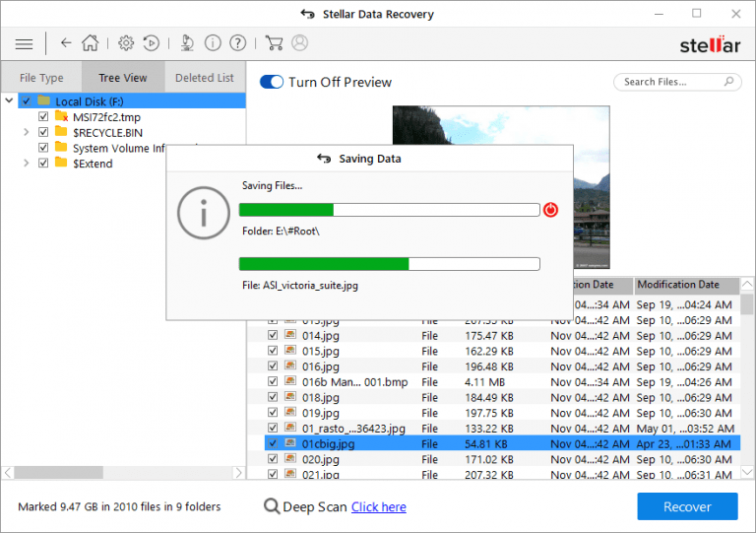Expand the $RECYCLE.BIN tree node
756x533 pixels.
tap(26, 132)
